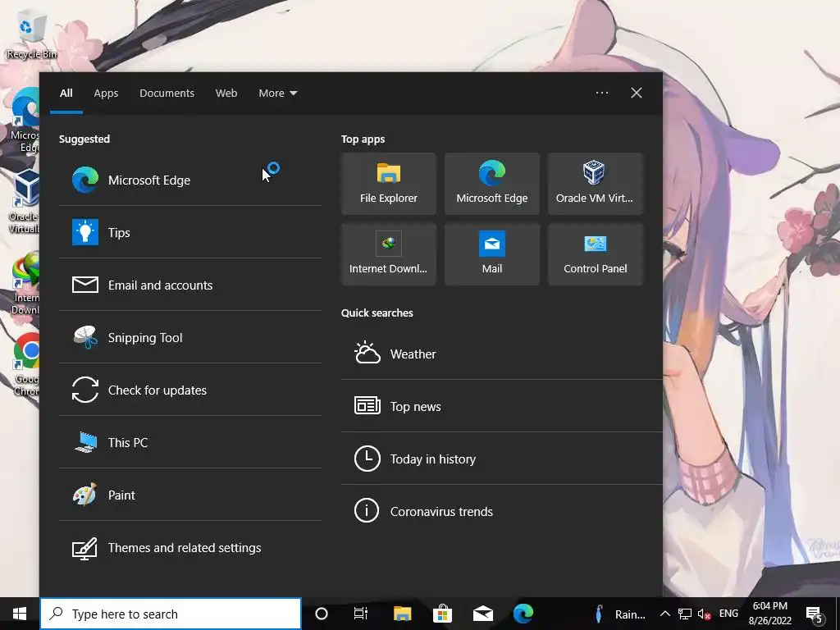The height and width of the screenshot is (630, 840).
Task: Open Microsoft Edge tile in Top apps
Action: tap(492, 184)
